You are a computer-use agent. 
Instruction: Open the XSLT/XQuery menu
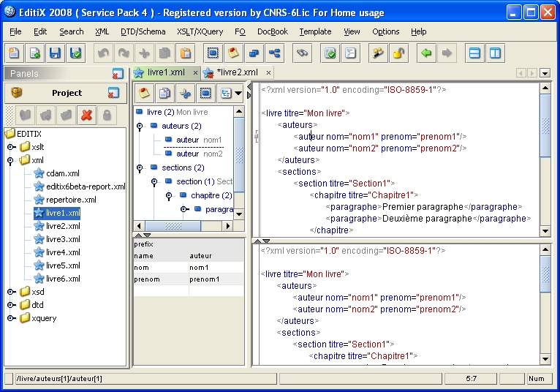tap(200, 31)
